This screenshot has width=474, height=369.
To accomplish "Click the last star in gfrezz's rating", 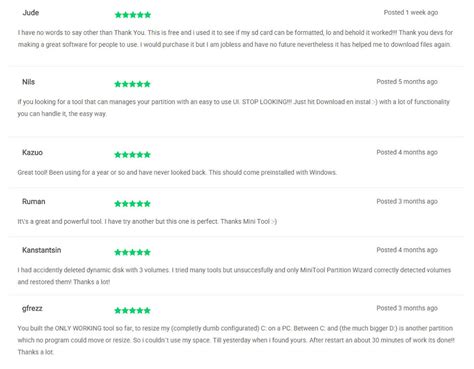I will coord(147,311).
